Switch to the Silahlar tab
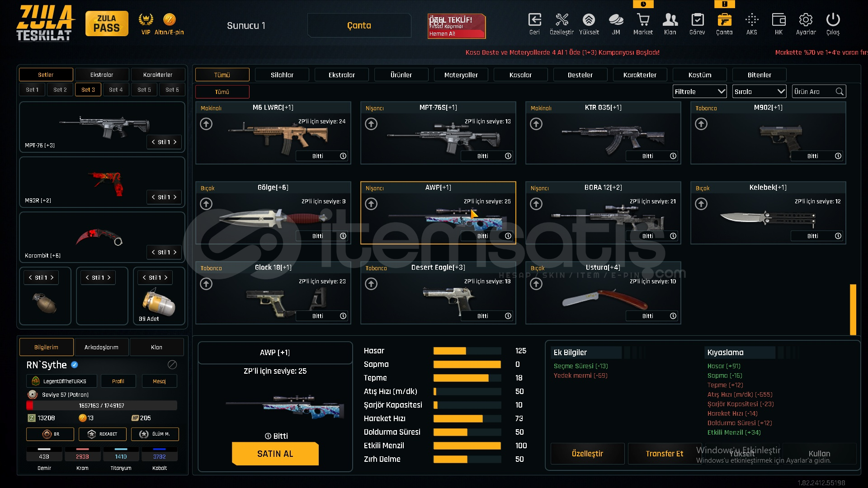 tap(282, 75)
